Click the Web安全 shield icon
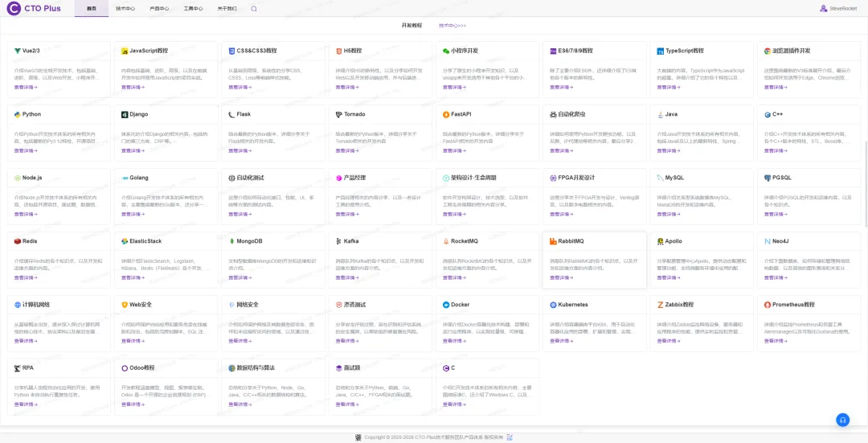Image resolution: width=868 pixels, height=443 pixels. (x=125, y=306)
